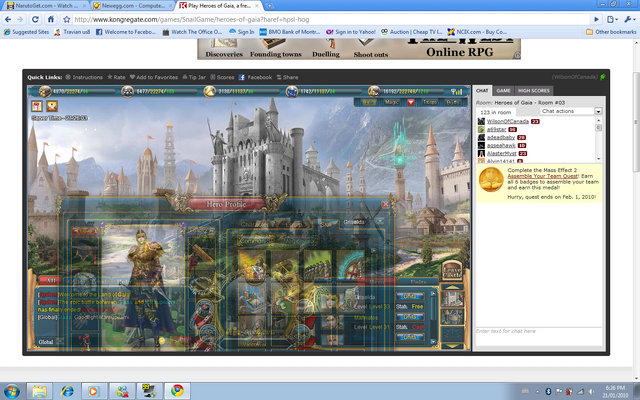Switch to the Newegg.com tab
The image size is (640, 400).
click(x=132, y=6)
